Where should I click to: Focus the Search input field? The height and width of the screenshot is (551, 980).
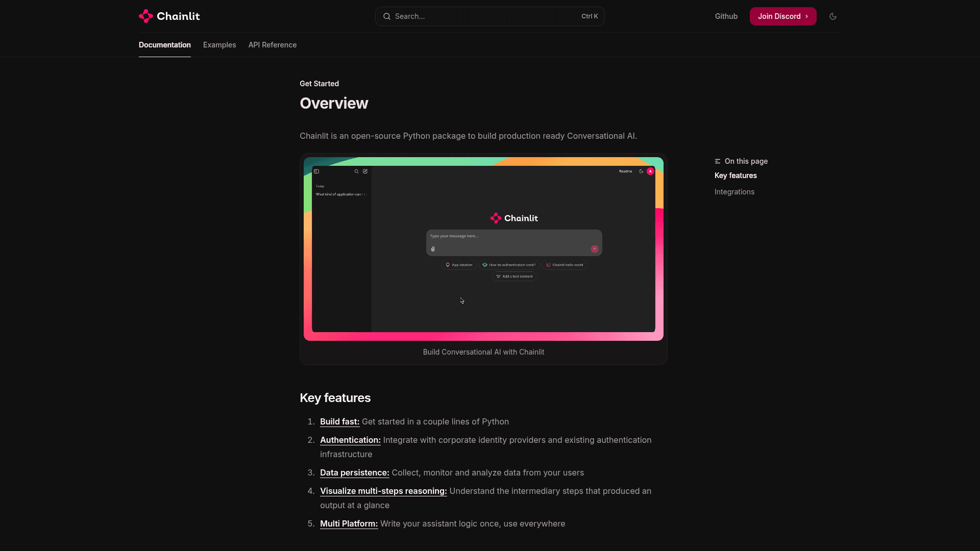pyautogui.click(x=490, y=16)
